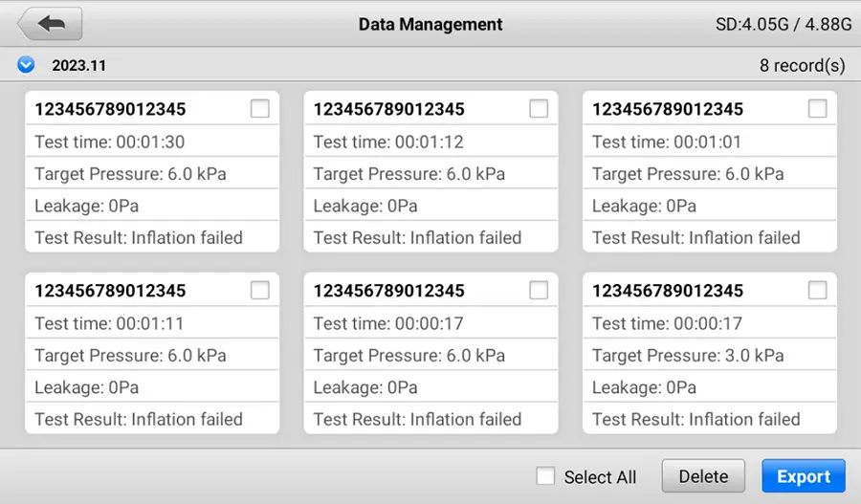Collapse the 2023.11 month group chevron
The height and width of the screenshot is (504, 861).
pyautogui.click(x=26, y=65)
